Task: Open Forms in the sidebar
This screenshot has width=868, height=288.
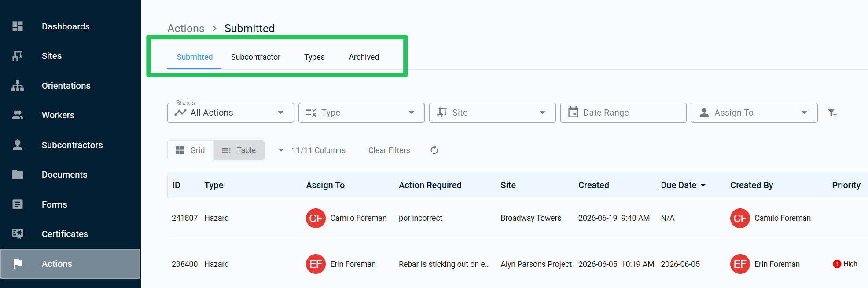Action: pyautogui.click(x=54, y=204)
